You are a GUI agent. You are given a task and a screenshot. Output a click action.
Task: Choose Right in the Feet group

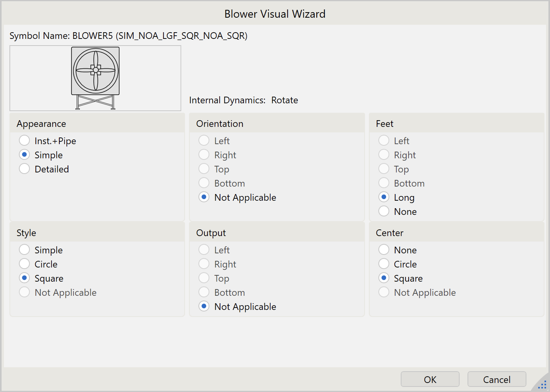click(x=384, y=155)
